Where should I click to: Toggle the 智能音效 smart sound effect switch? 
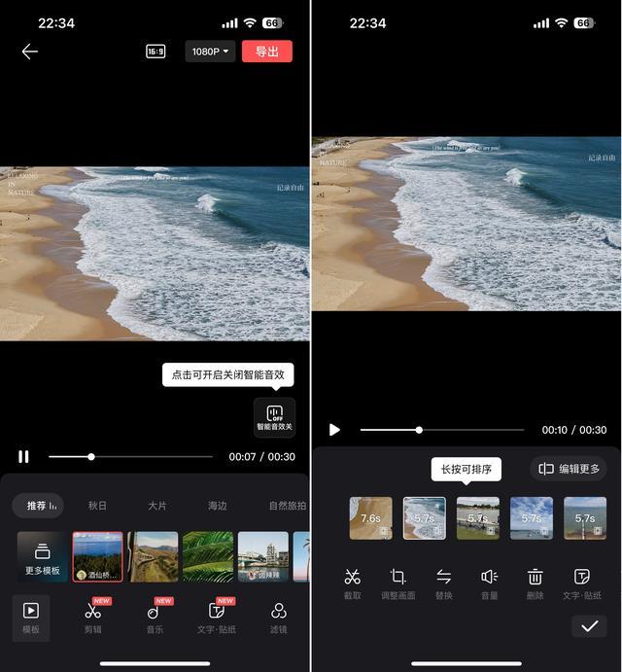pyautogui.click(x=274, y=416)
